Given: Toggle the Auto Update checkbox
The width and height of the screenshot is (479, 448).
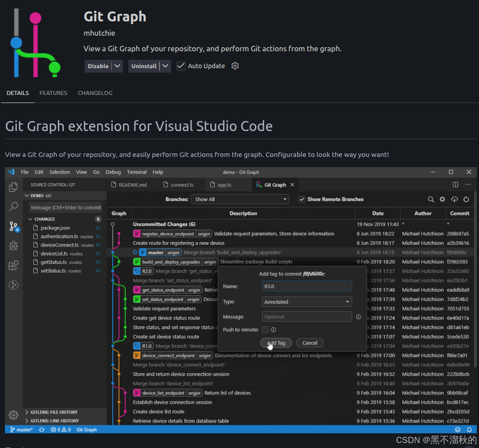Looking at the screenshot, I should (181, 66).
